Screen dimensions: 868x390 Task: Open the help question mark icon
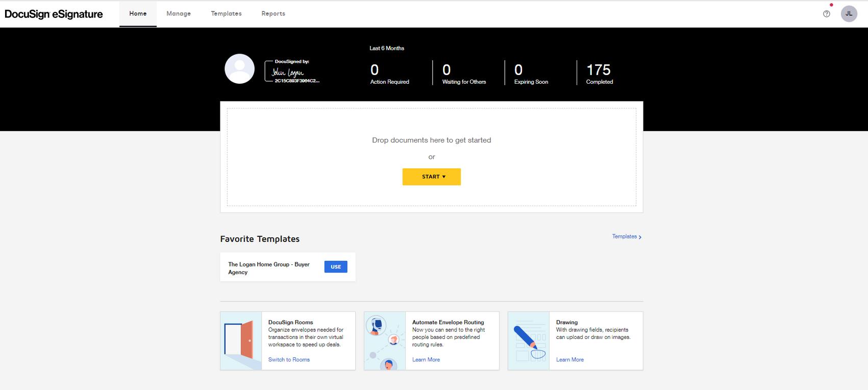[x=827, y=14]
